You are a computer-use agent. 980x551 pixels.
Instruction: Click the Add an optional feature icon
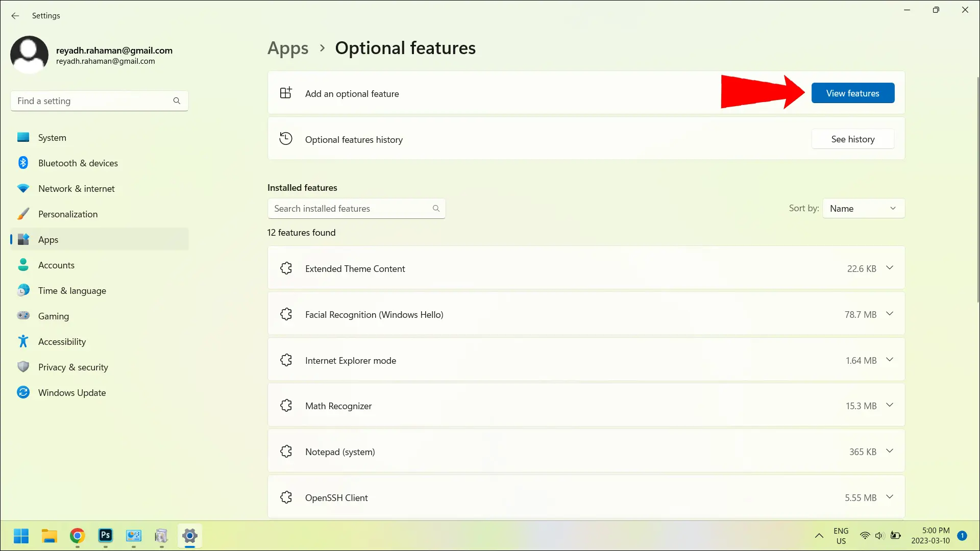pyautogui.click(x=286, y=93)
